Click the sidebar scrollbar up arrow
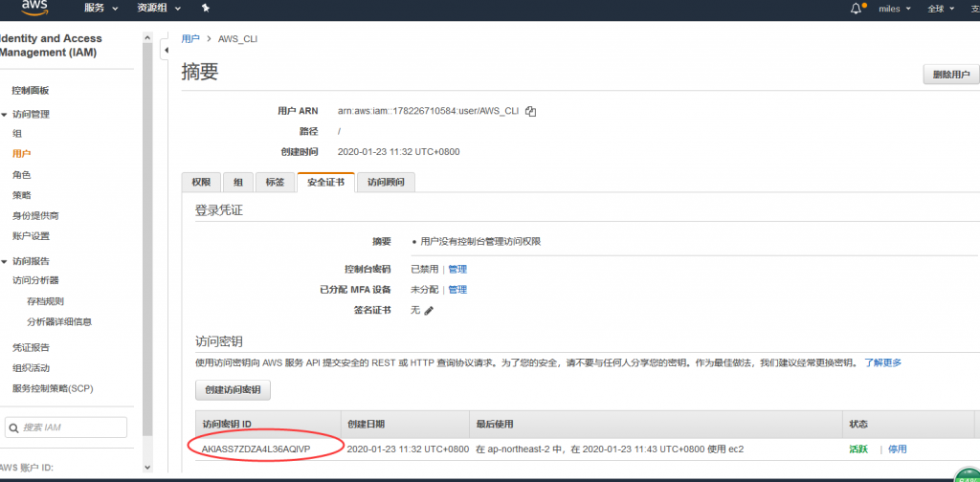 click(147, 38)
